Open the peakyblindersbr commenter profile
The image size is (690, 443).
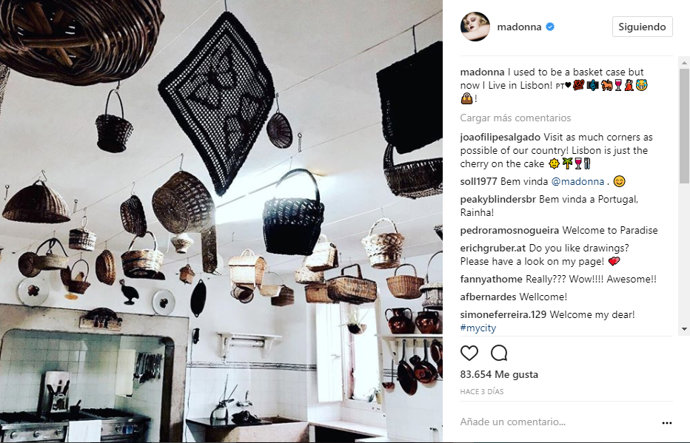[498, 199]
